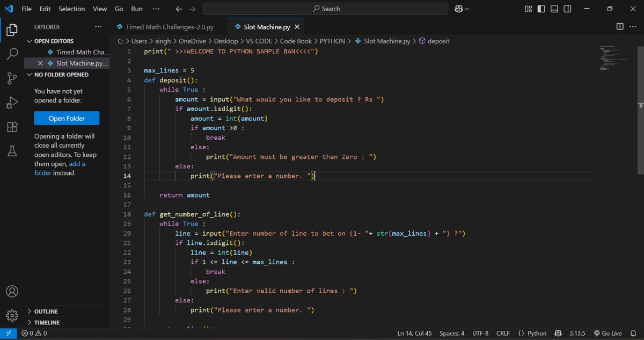
Task: Open Explorer Views and More Actions ellipsis
Action: [x=98, y=27]
